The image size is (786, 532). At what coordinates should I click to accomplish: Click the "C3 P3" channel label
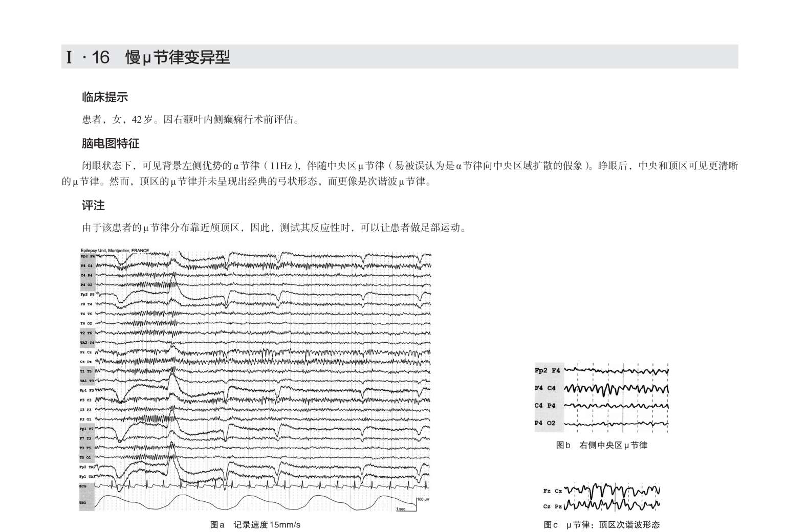(x=86, y=410)
